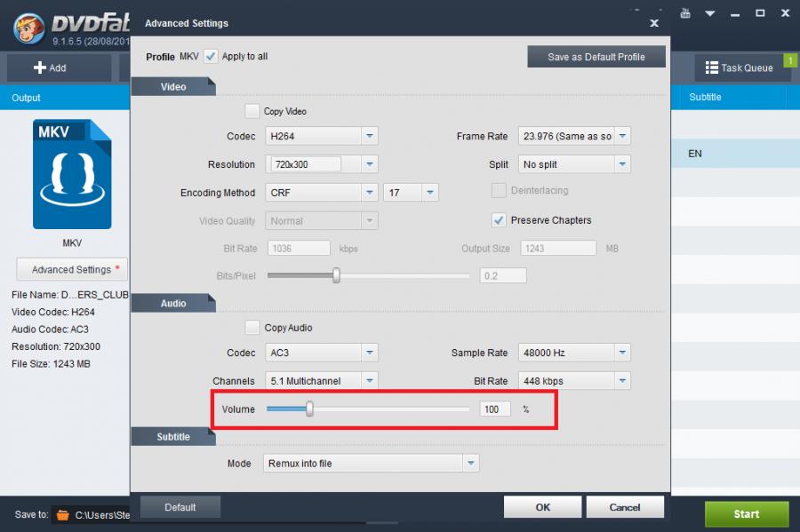Image resolution: width=800 pixels, height=532 pixels.
Task: Expand the video Codec H264 dropdown
Action: point(370,137)
